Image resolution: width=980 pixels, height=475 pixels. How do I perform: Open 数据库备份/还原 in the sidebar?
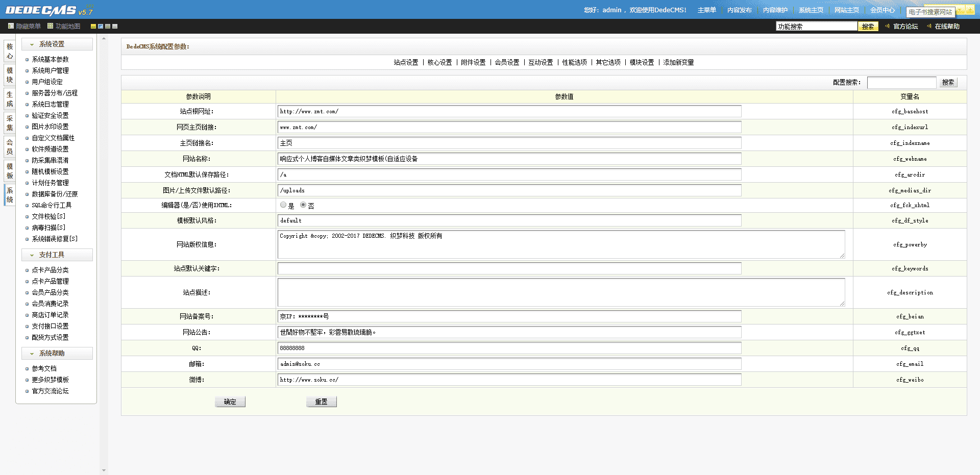(55, 194)
